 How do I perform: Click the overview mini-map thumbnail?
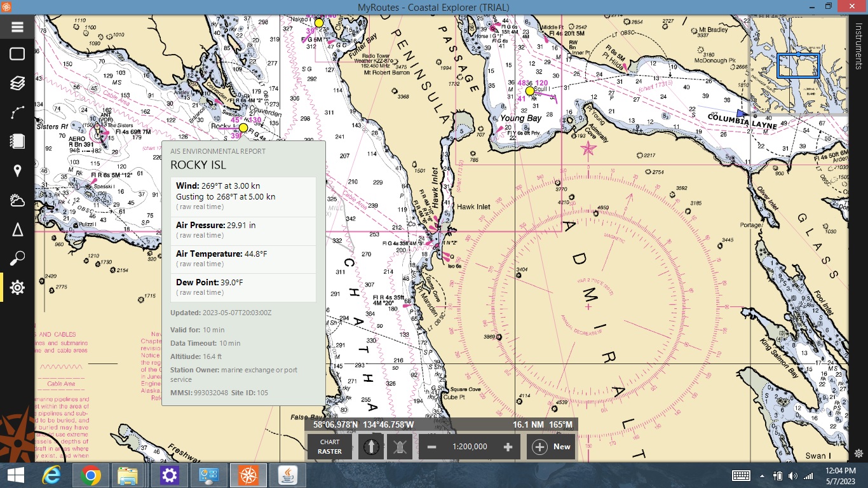point(799,65)
